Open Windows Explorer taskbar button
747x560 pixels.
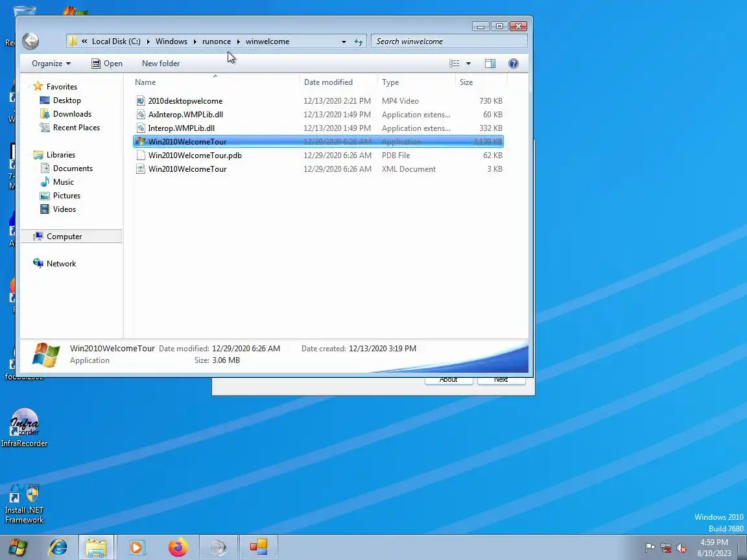(x=96, y=548)
